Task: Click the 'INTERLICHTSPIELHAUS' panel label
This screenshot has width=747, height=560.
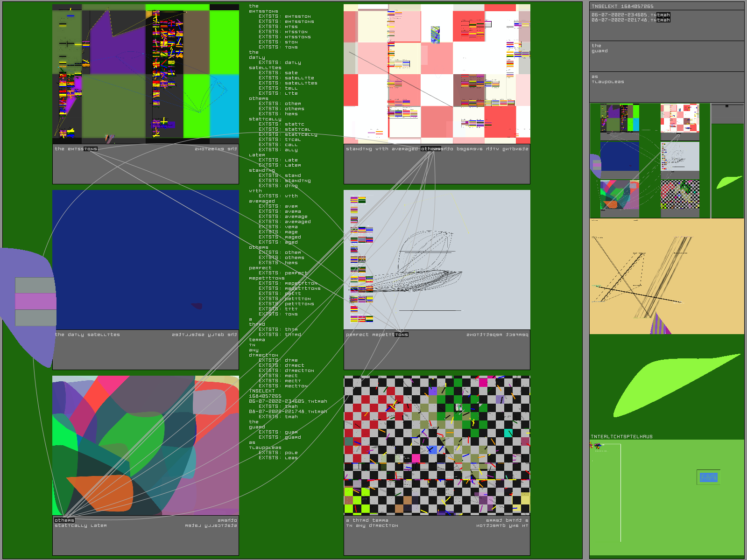Action: click(621, 437)
